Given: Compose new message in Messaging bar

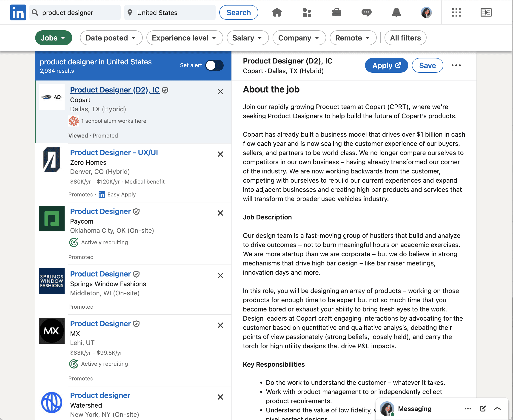Looking at the screenshot, I should pyautogui.click(x=482, y=409).
